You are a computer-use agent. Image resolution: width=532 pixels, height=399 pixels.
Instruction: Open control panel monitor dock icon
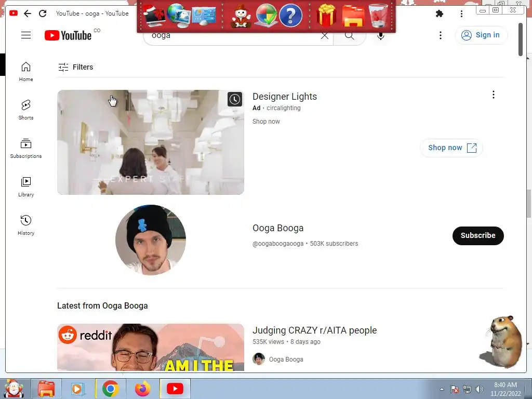click(x=204, y=16)
